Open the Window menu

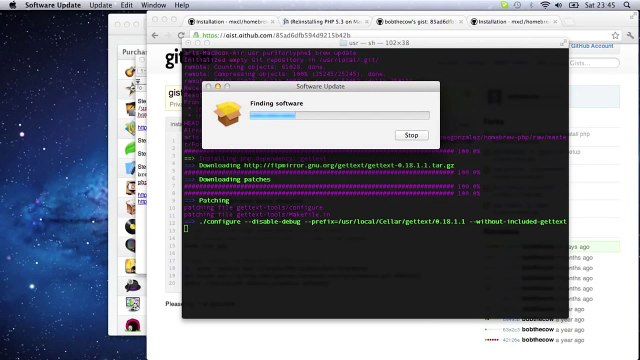(153, 5)
